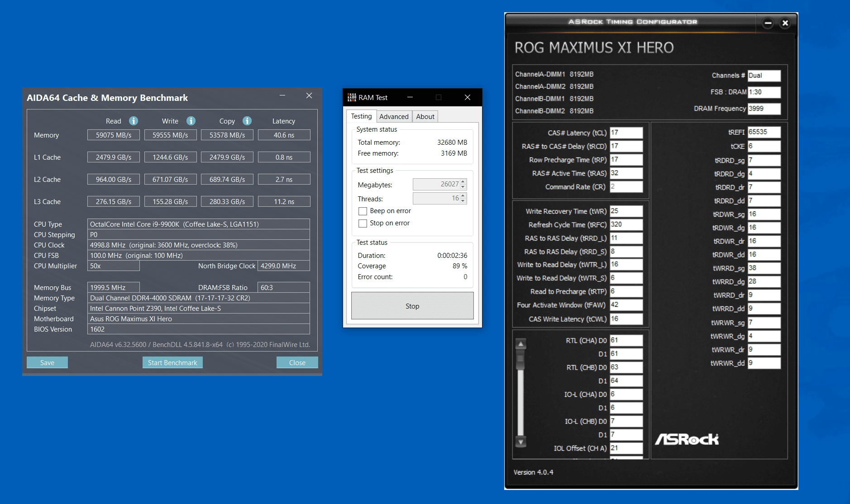
Task: Stop the running RAM test
Action: click(412, 306)
